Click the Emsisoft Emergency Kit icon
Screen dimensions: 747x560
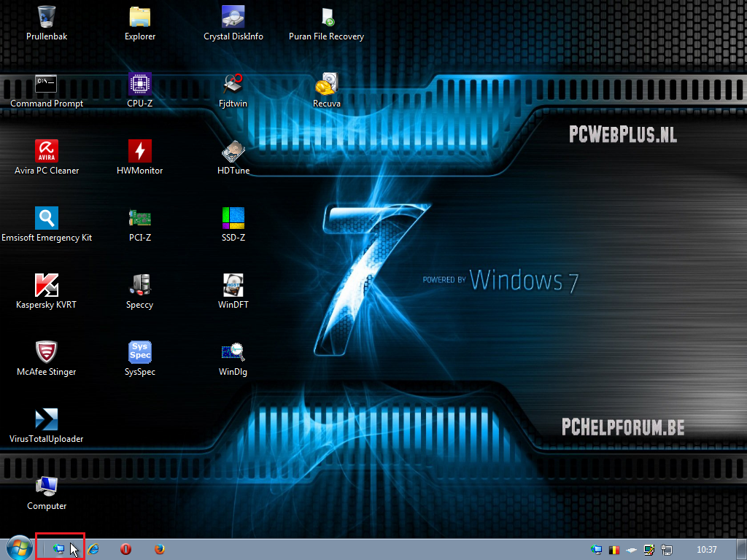47,219
